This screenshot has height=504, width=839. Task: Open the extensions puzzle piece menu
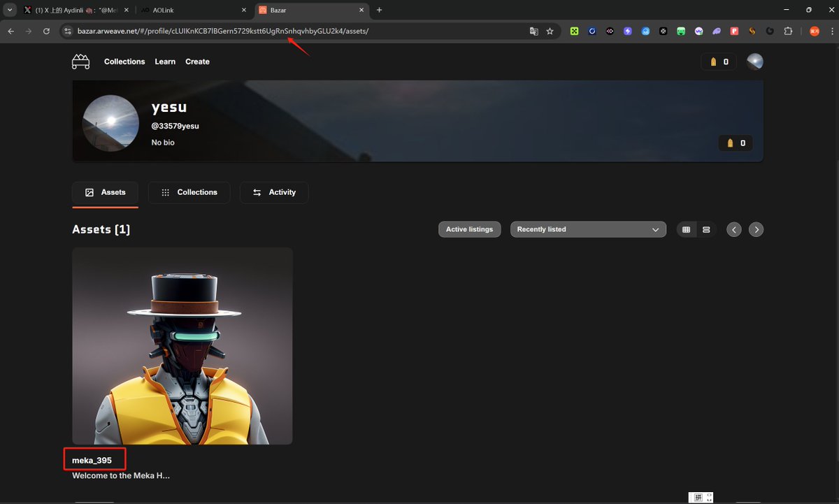(788, 31)
